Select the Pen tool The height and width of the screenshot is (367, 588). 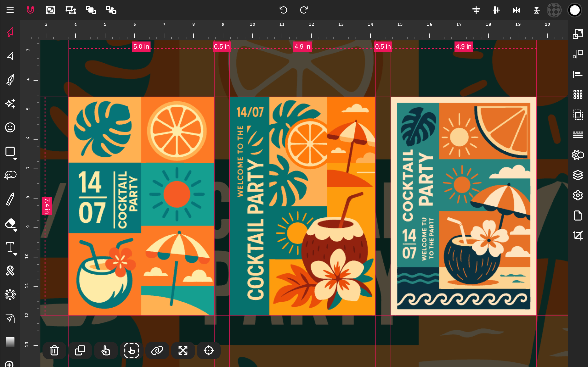[10, 80]
